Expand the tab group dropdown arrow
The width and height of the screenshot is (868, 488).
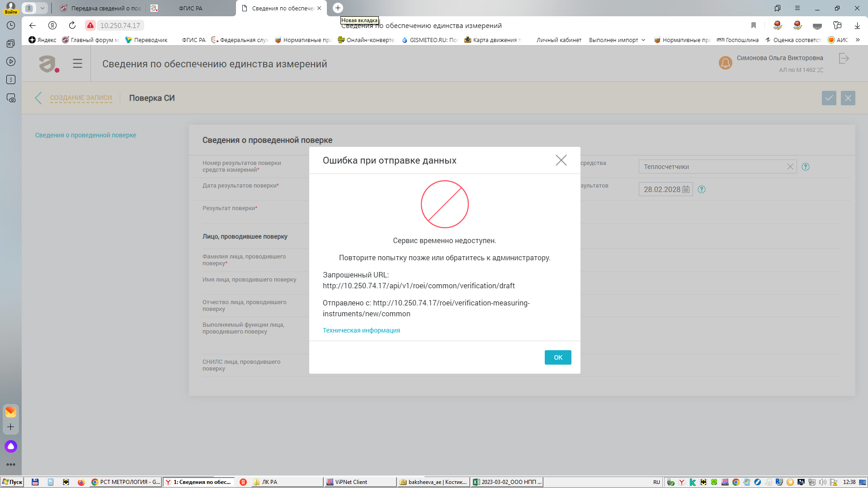click(x=42, y=8)
